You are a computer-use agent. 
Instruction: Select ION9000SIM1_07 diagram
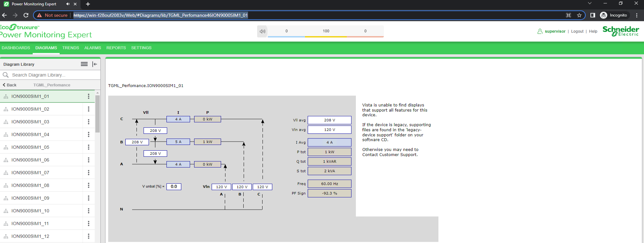pos(30,173)
